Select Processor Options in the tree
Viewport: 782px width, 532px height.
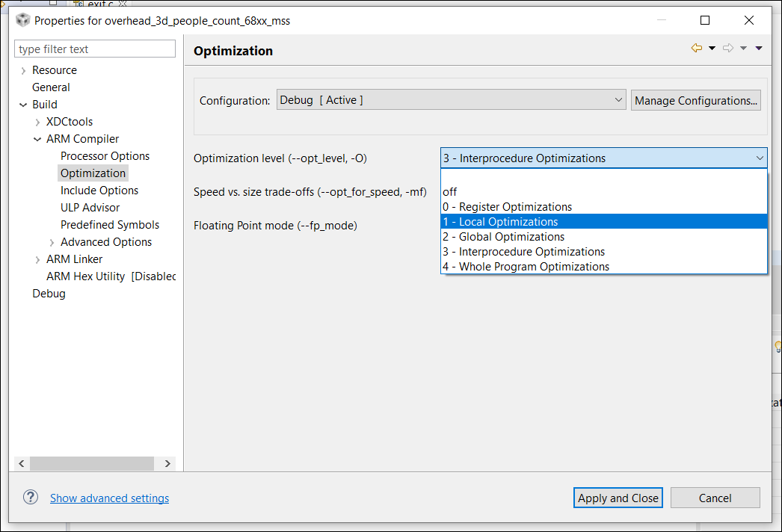pos(105,156)
